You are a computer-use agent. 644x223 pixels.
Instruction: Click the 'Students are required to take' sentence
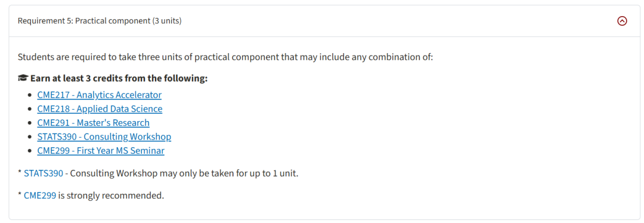(x=225, y=57)
